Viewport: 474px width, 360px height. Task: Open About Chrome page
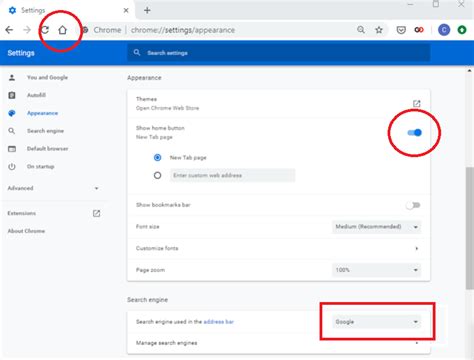tap(26, 231)
